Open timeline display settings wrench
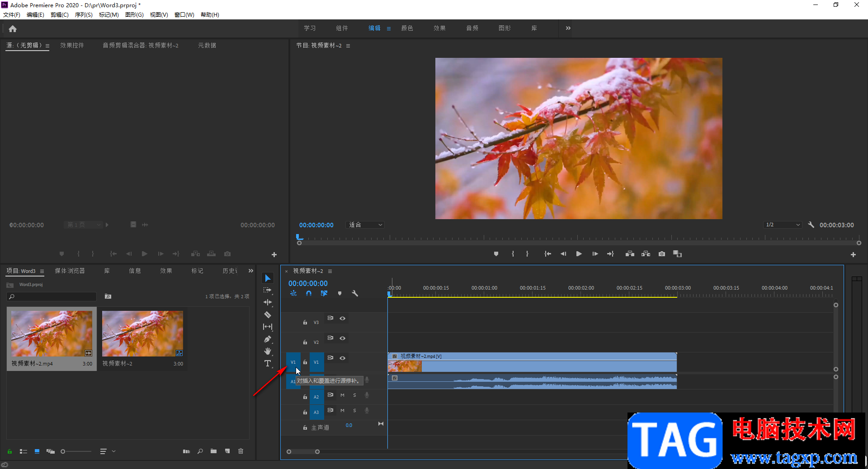Image resolution: width=868 pixels, height=469 pixels. coord(355,293)
